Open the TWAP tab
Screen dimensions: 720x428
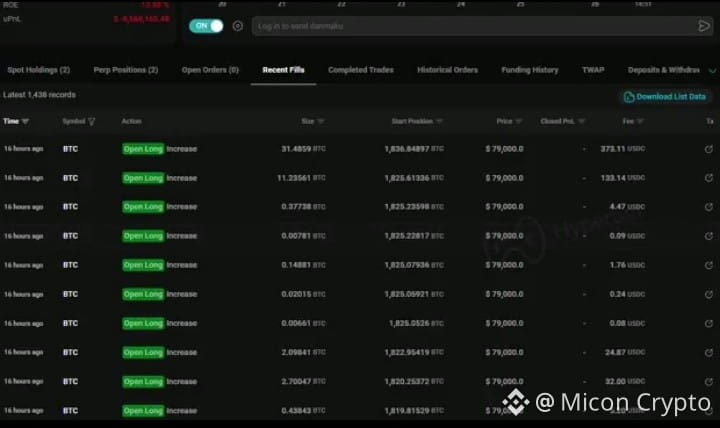coord(593,70)
